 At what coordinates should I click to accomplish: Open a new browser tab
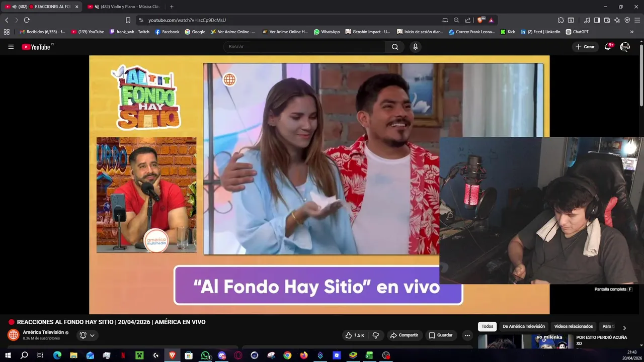pos(172,7)
